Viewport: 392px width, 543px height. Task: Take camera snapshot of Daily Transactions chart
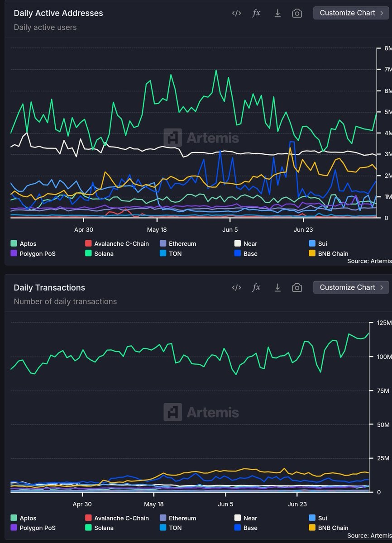pos(297,287)
